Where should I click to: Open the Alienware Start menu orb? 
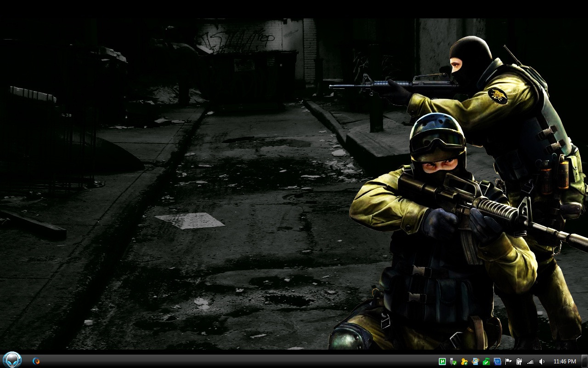point(12,360)
